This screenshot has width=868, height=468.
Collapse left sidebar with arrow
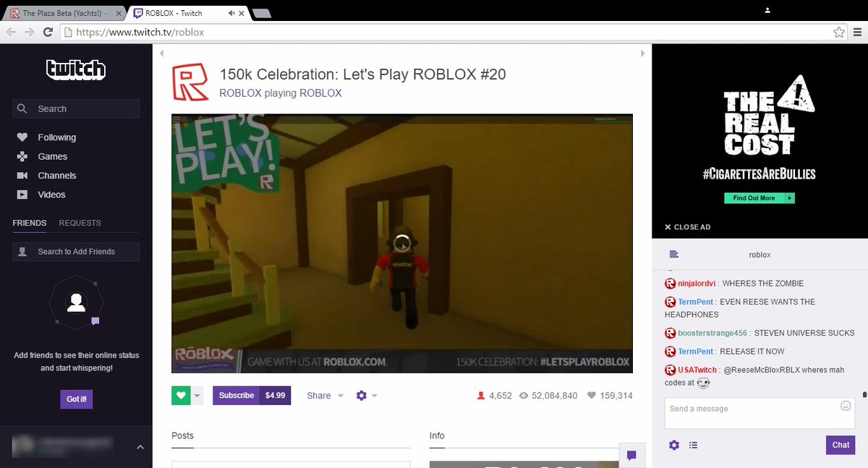pyautogui.click(x=162, y=54)
